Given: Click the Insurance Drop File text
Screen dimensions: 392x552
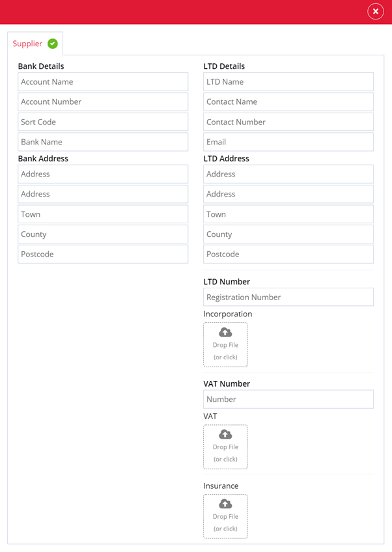Looking at the screenshot, I should pos(225,516).
